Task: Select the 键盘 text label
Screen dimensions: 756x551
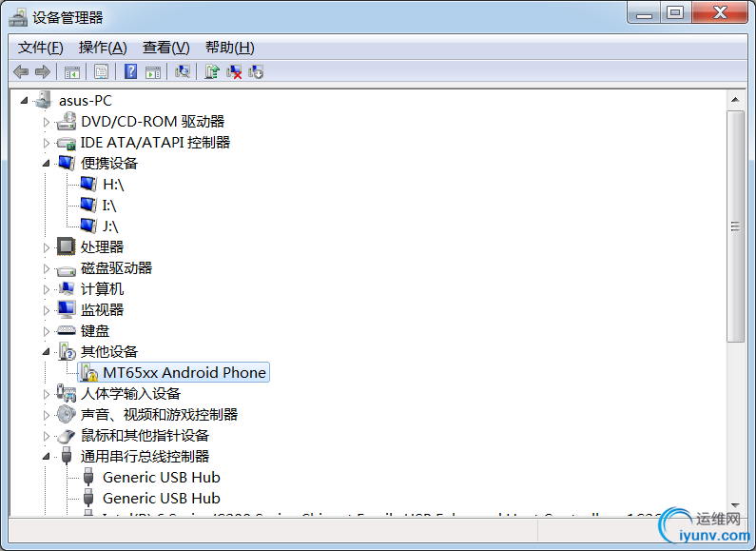Action: [x=95, y=331]
